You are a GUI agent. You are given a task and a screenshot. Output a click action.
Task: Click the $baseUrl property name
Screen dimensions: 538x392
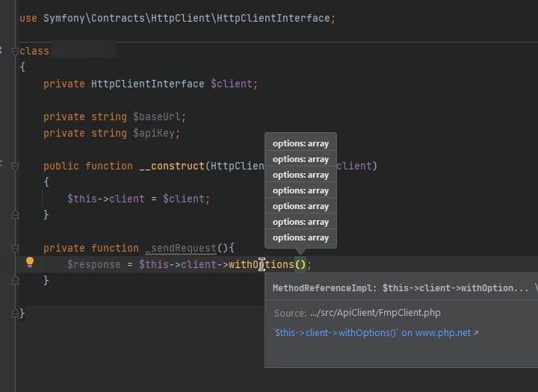pyautogui.click(x=156, y=117)
